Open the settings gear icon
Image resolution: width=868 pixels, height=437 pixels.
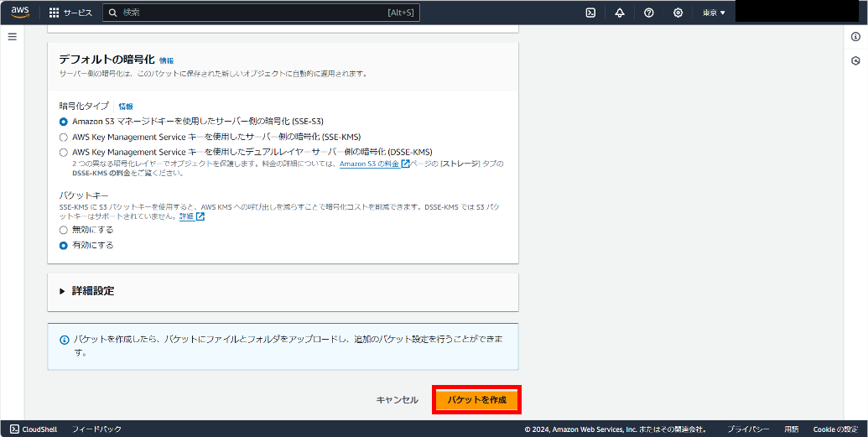(678, 13)
